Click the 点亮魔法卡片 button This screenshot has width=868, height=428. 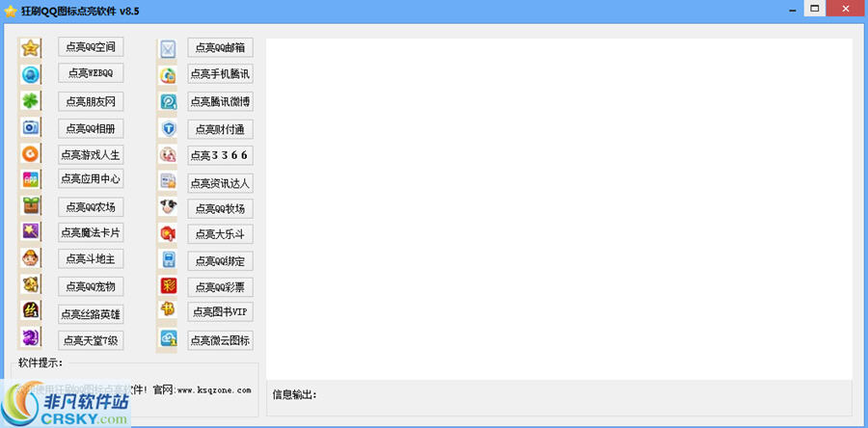coord(91,233)
